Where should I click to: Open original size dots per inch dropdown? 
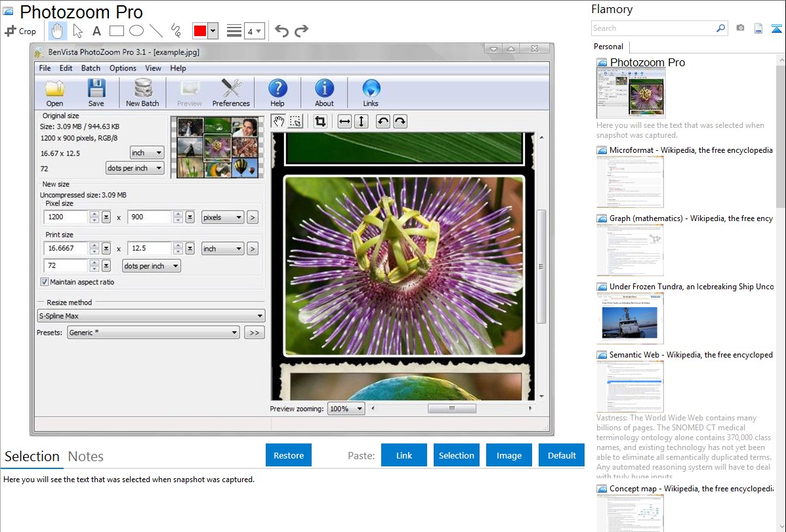pyautogui.click(x=135, y=168)
